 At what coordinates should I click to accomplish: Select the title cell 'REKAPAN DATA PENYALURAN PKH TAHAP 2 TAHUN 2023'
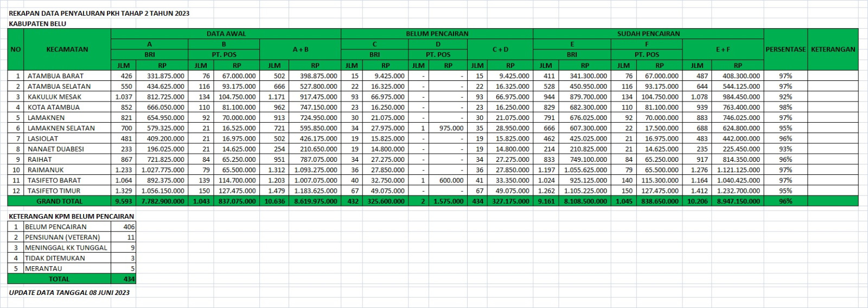pyautogui.click(x=99, y=14)
